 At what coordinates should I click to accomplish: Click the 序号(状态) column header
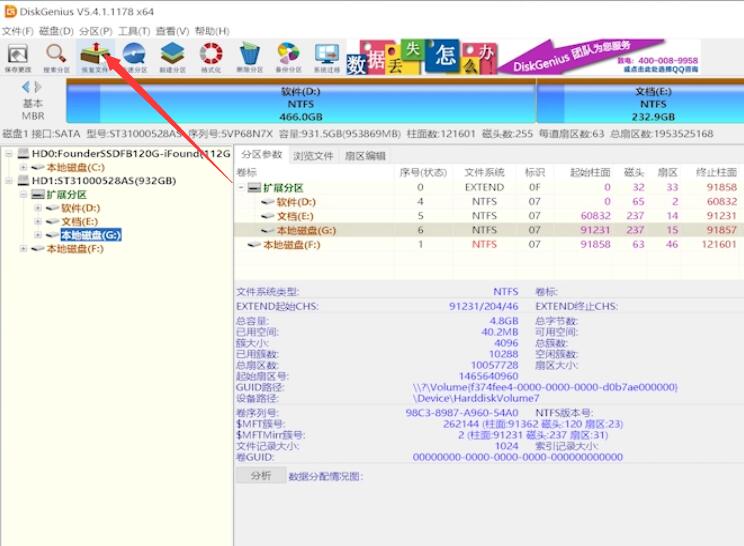(423, 172)
